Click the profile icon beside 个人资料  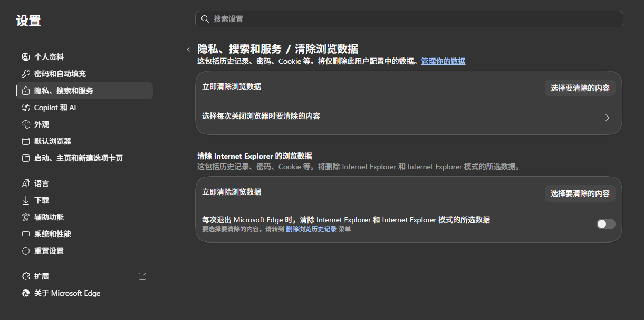tap(25, 57)
